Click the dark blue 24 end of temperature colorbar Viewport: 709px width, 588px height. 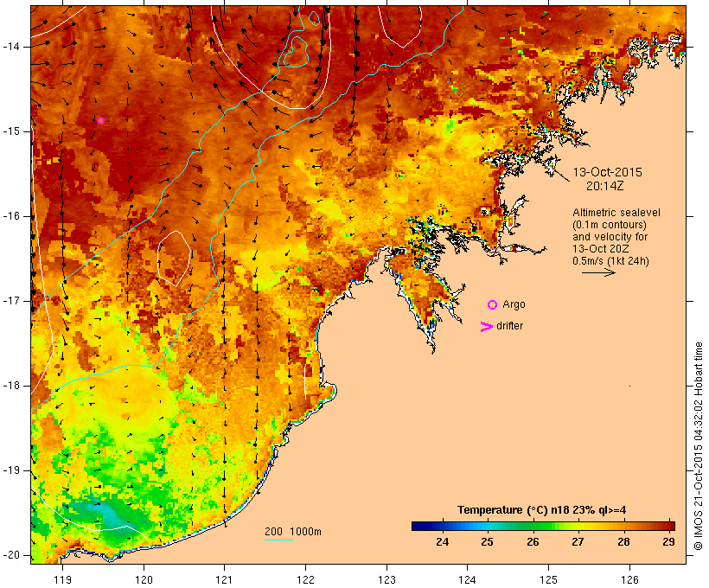[425, 526]
